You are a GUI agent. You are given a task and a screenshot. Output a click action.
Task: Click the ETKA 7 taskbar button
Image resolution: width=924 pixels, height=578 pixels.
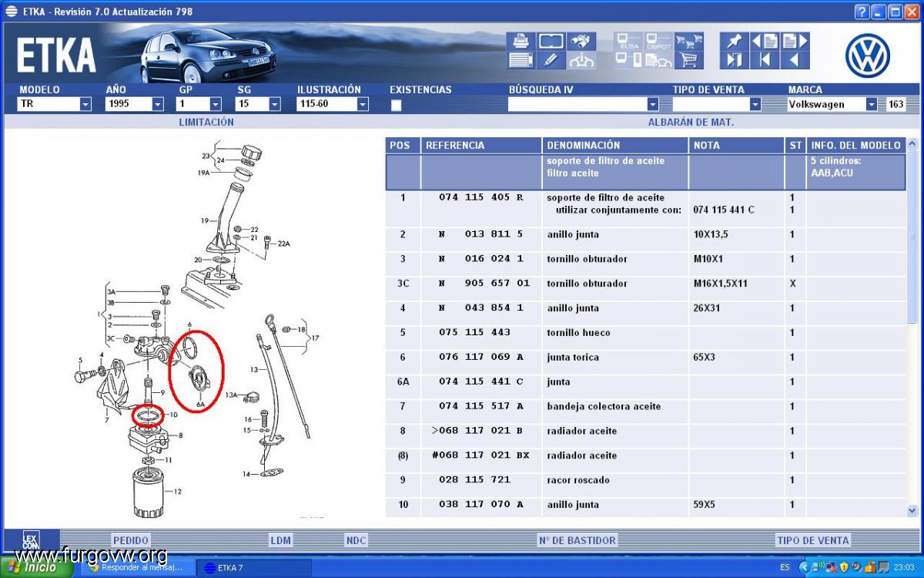click(x=254, y=568)
